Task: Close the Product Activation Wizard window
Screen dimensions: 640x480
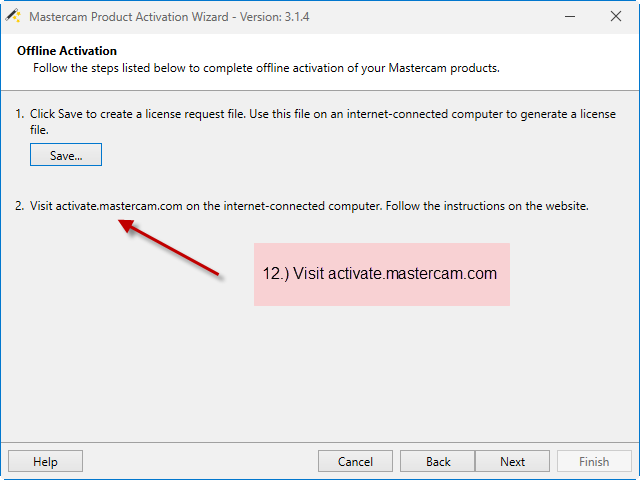Action: [x=616, y=16]
